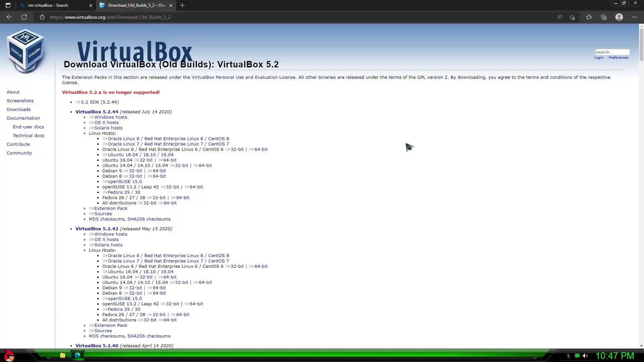This screenshot has width=644, height=362.
Task: Click the 5.2 SDK download link
Action: tap(90, 102)
